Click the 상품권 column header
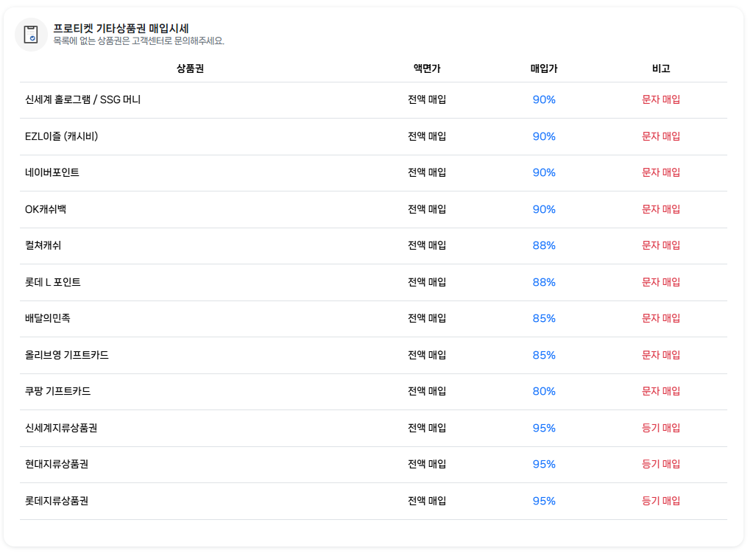The image size is (756, 559). tap(191, 68)
